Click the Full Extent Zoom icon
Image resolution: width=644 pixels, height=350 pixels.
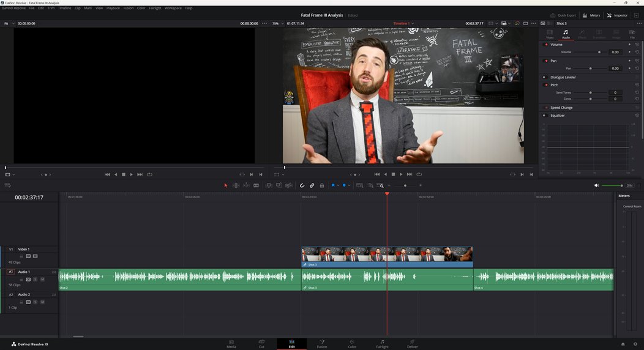(359, 185)
